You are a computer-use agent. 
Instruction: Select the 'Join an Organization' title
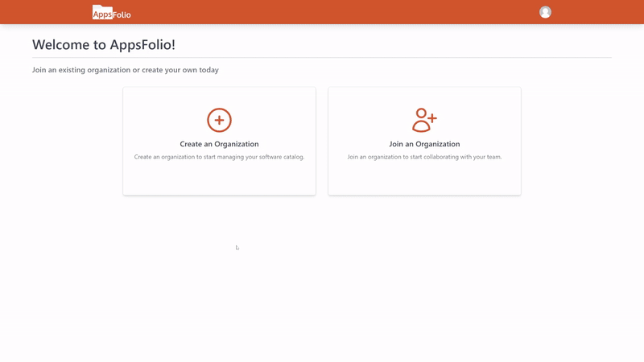(x=424, y=144)
